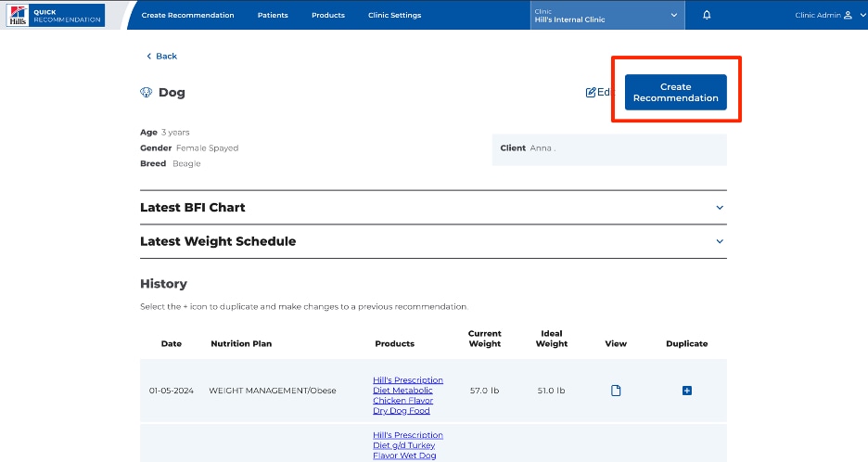Expand the Clinic Admin account chevron
The height and width of the screenshot is (462, 868).
pos(862,16)
